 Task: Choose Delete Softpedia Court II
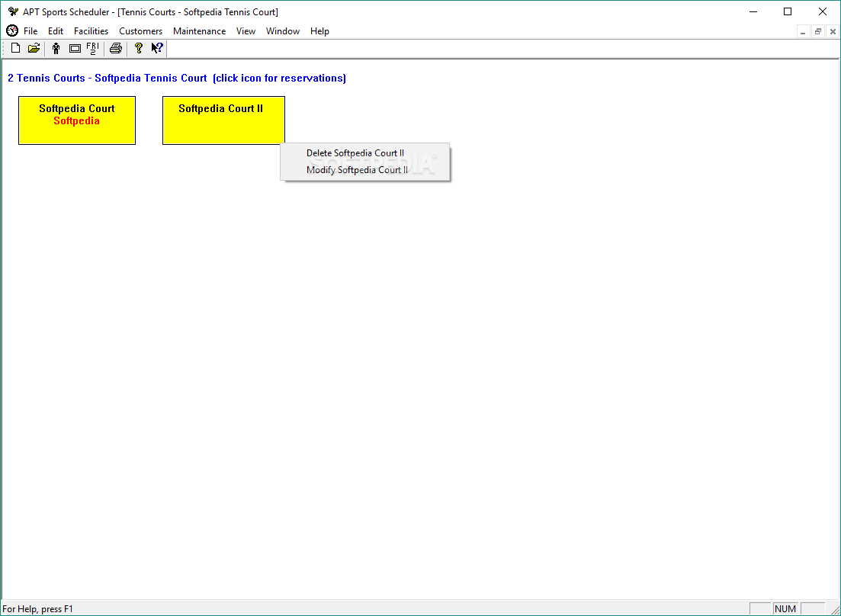coord(365,153)
